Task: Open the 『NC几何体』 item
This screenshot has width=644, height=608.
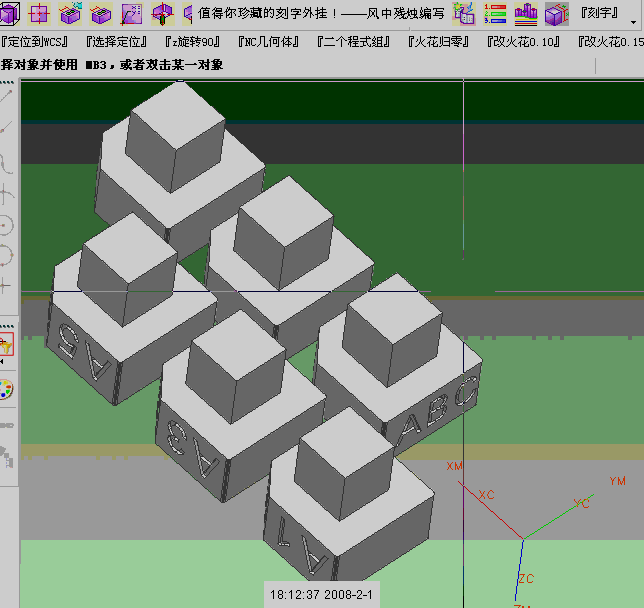Action: [273, 41]
